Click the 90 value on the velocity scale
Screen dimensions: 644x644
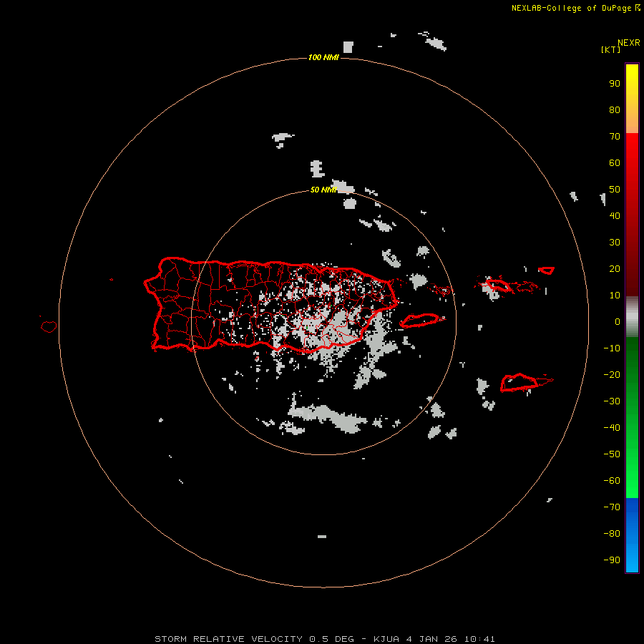[x=615, y=84]
